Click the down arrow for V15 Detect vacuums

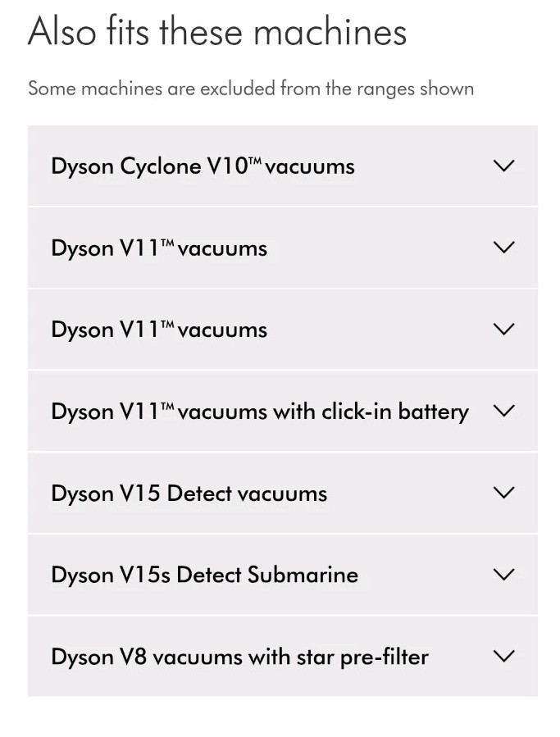point(504,493)
